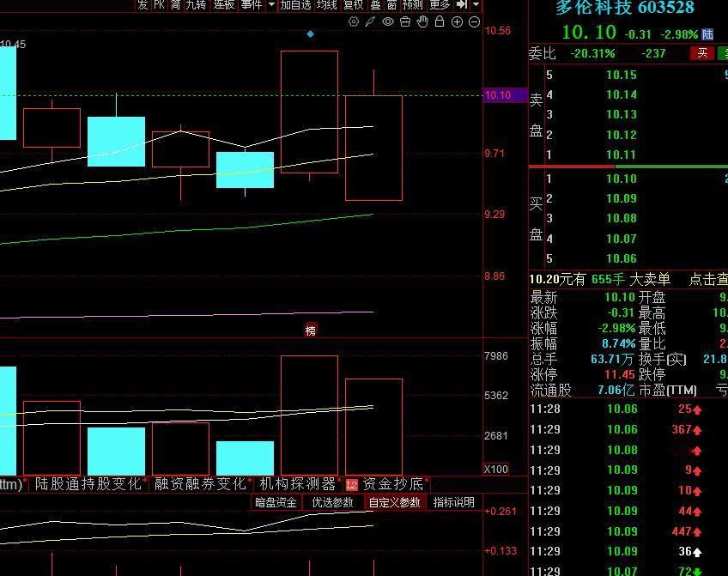
Task: Toggle the eye visibility icon
Action: click(x=388, y=21)
